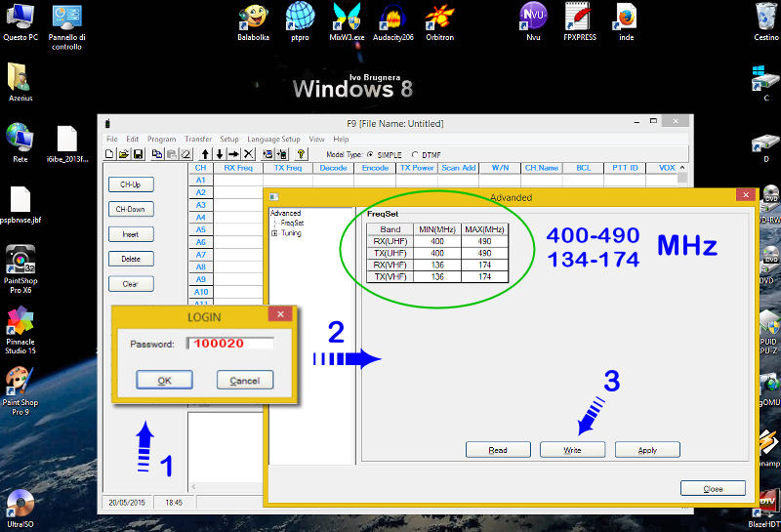Click the Apply button in Advanced

pos(647,450)
